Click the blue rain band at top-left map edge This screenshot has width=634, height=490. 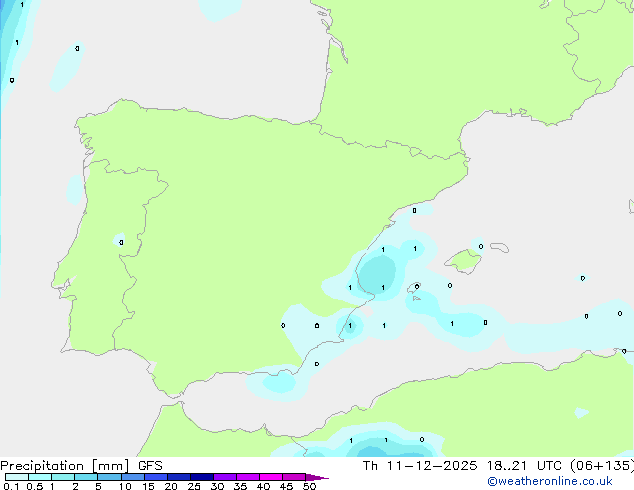pos(8,50)
